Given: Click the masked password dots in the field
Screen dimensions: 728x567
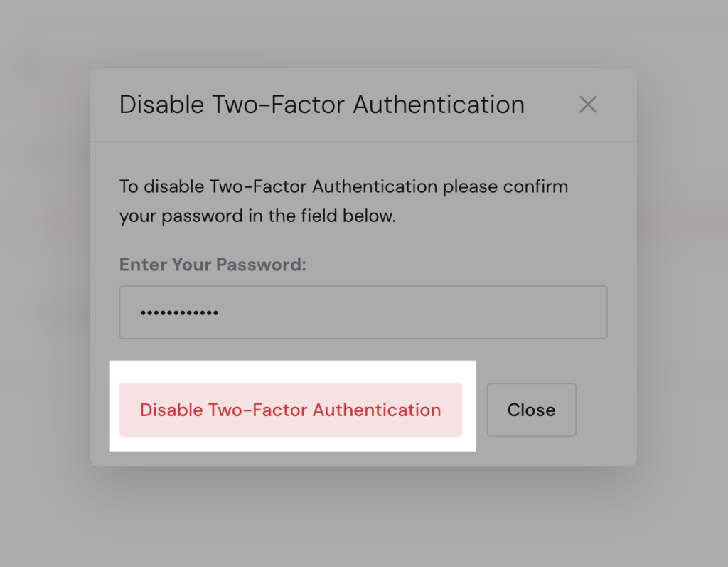Looking at the screenshot, I should coord(179,313).
